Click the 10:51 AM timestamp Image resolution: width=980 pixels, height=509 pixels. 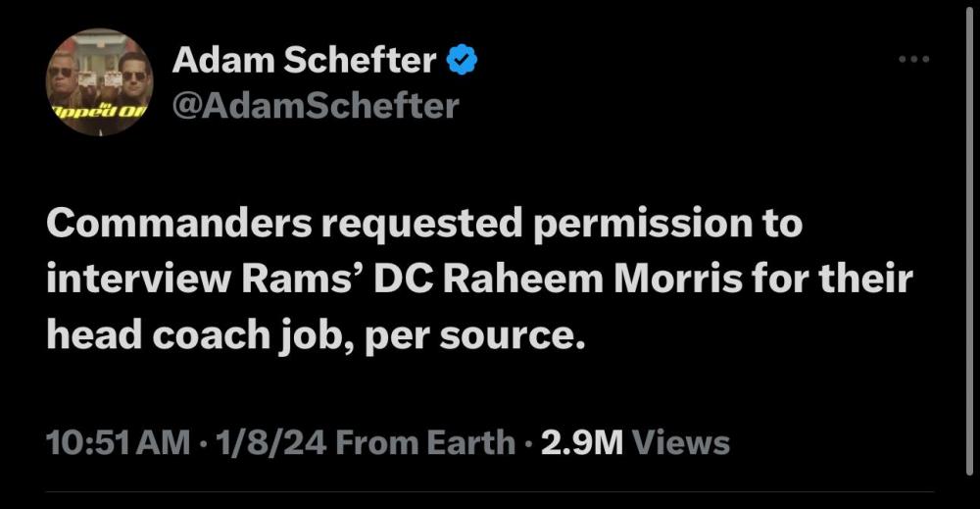[119, 442]
